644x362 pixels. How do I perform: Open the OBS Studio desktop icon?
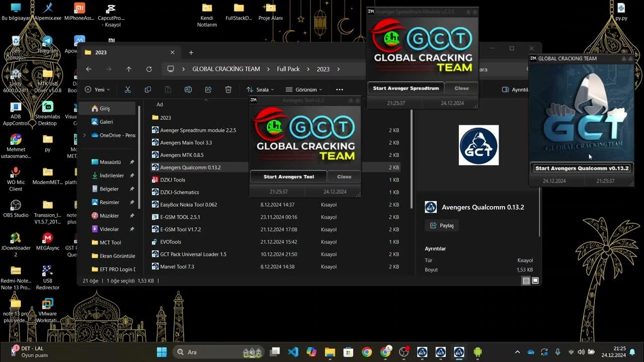pos(16,208)
